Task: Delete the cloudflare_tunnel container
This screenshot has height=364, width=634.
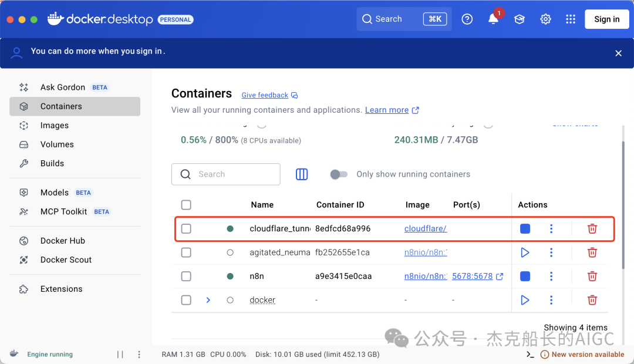Action: [592, 228]
